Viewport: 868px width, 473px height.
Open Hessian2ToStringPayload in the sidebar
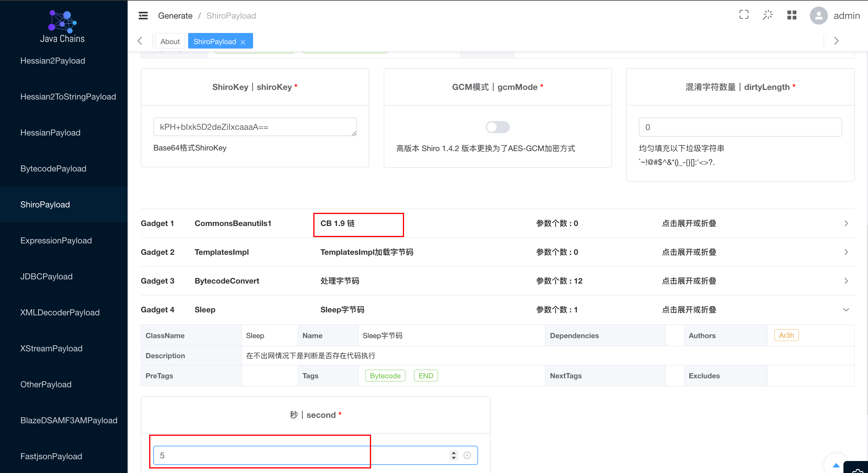pyautogui.click(x=64, y=97)
